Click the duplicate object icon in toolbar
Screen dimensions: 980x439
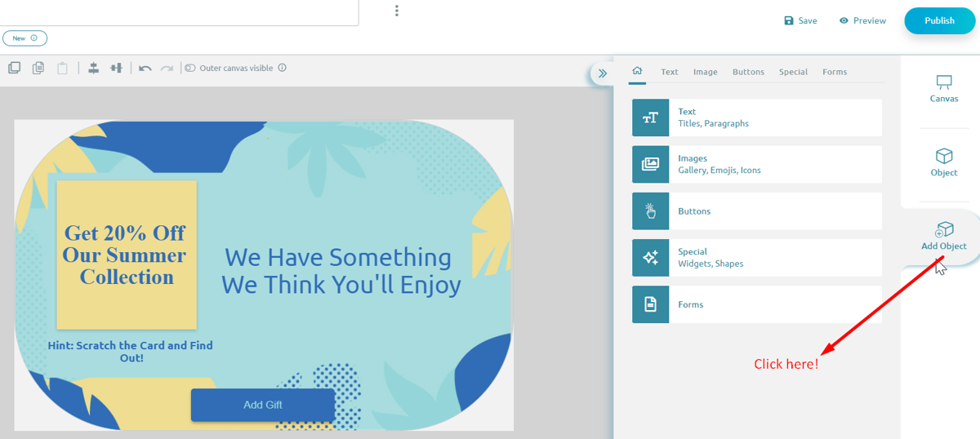[x=14, y=69]
